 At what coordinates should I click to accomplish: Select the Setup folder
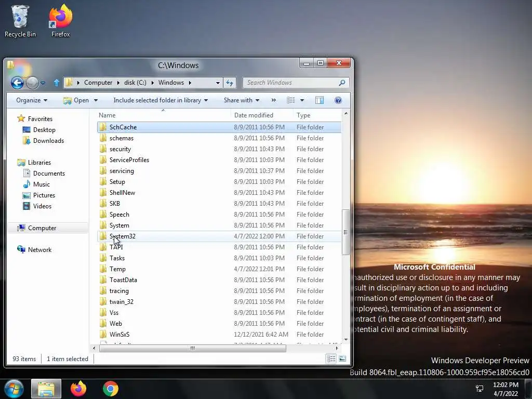[x=219, y=181]
